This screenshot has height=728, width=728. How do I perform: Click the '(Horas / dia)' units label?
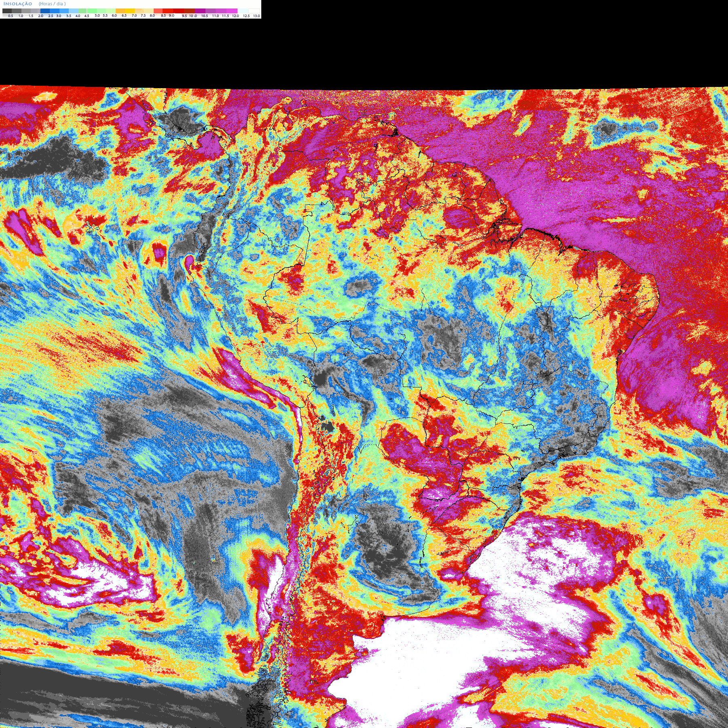click(52, 4)
